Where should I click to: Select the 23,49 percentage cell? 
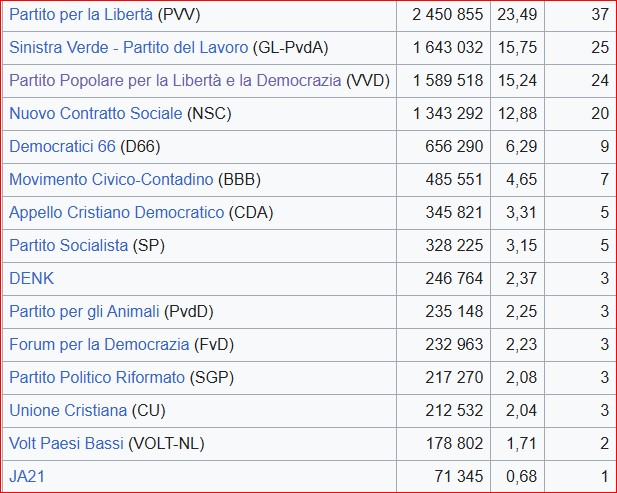(518, 14)
